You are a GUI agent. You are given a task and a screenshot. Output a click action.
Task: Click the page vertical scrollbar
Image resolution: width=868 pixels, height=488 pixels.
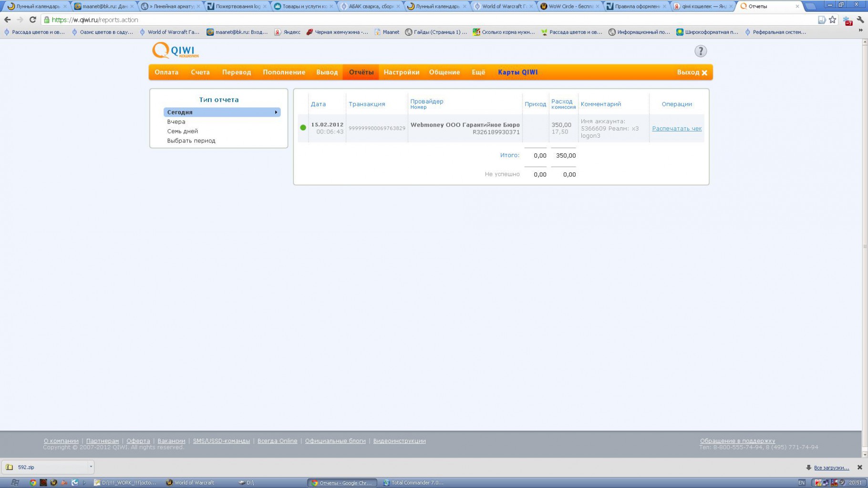click(x=864, y=247)
